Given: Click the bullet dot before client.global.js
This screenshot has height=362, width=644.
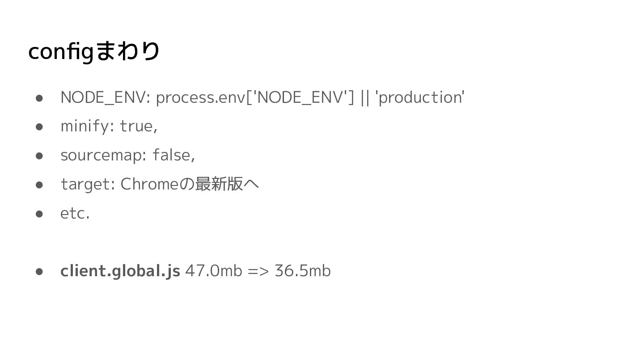Looking at the screenshot, I should pyautogui.click(x=39, y=272).
